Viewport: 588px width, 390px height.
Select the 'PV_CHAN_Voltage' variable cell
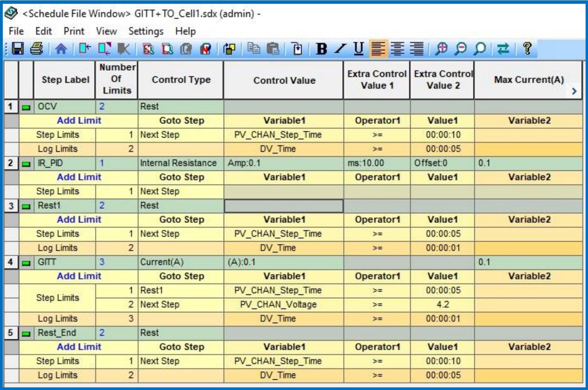[284, 304]
